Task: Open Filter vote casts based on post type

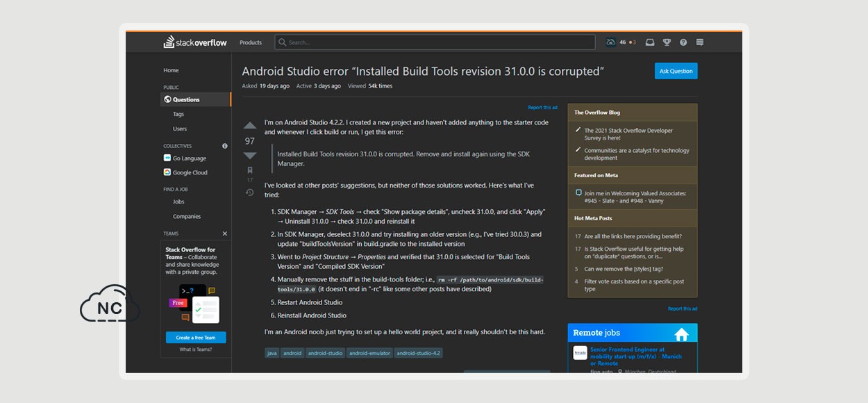Action: coord(634,285)
